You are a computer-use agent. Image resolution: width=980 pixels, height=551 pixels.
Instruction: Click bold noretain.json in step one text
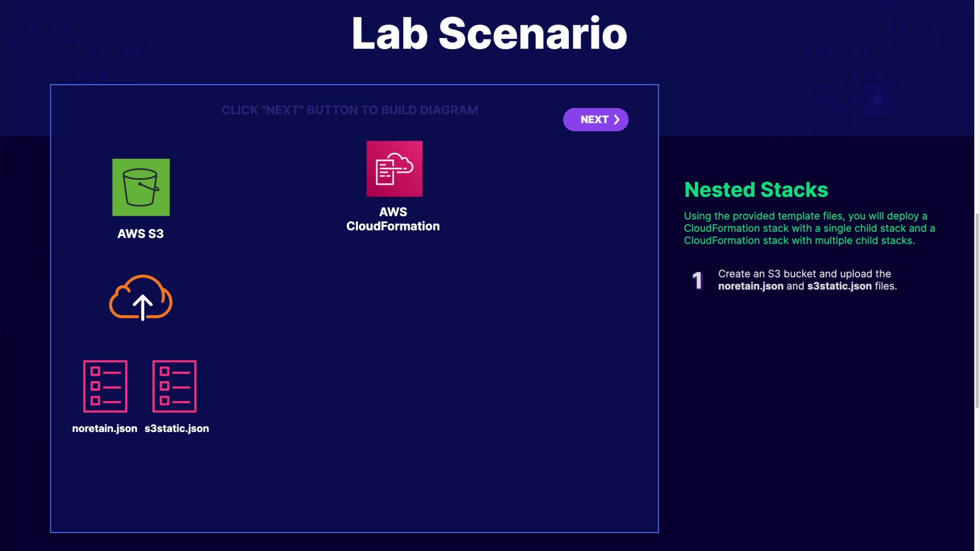point(750,286)
